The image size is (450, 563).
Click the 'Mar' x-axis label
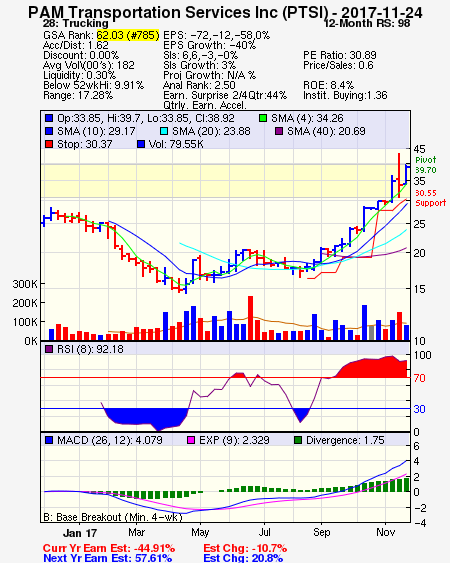pyautogui.click(x=136, y=532)
